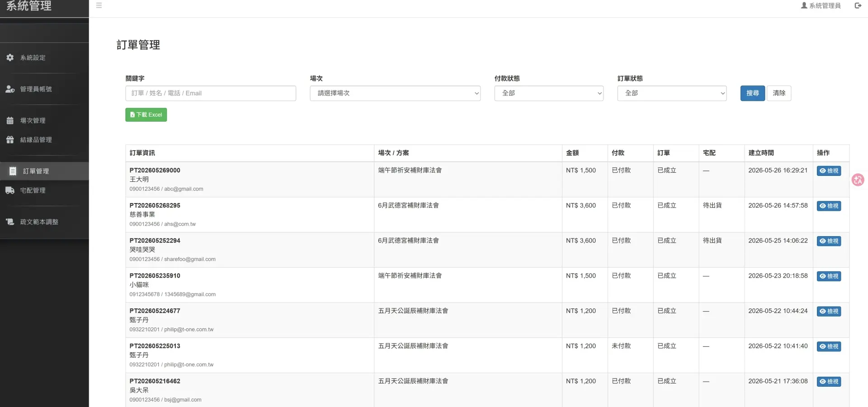Click the pink translate floating icon
Viewport: 868px width, 407px height.
pyautogui.click(x=858, y=180)
